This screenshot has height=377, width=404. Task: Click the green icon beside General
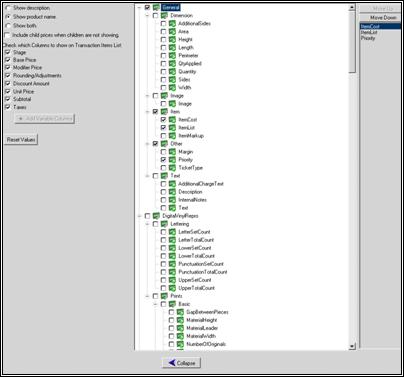[x=156, y=7]
